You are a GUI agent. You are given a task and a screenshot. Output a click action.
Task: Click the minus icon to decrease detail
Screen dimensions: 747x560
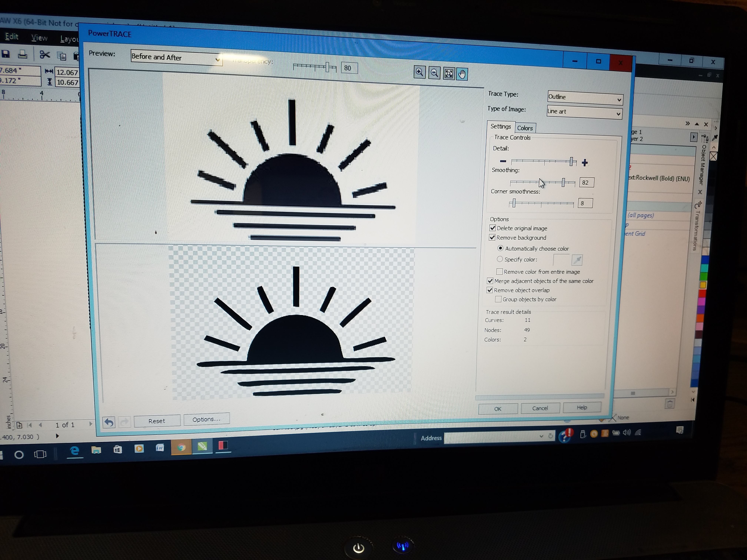[x=503, y=161]
